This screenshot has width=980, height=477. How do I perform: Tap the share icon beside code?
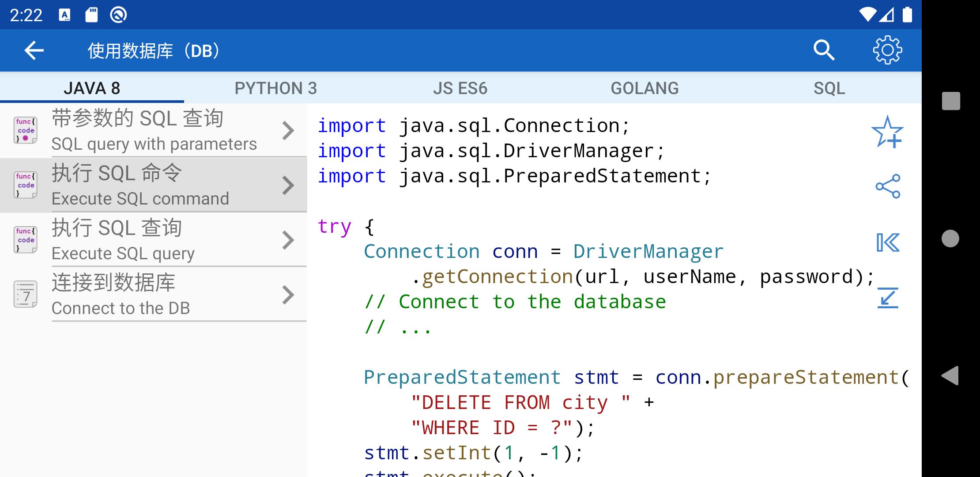click(x=887, y=186)
